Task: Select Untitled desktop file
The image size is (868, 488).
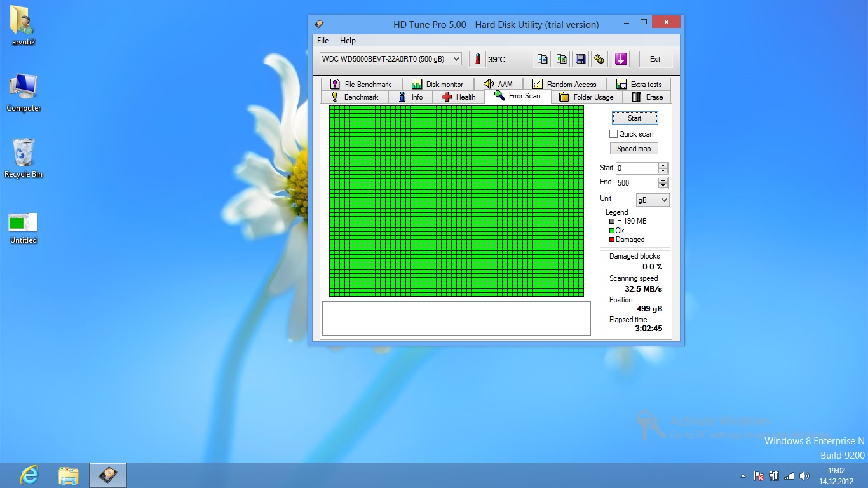Action: click(x=24, y=228)
